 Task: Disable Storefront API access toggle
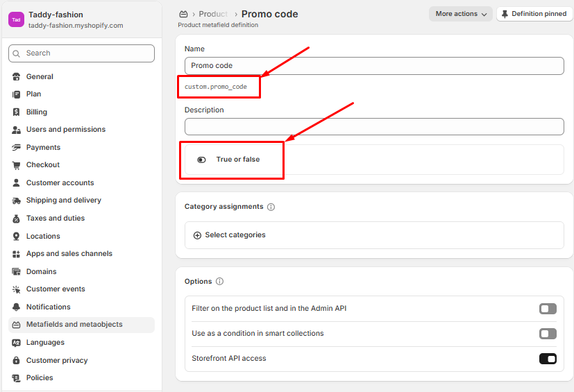point(548,359)
